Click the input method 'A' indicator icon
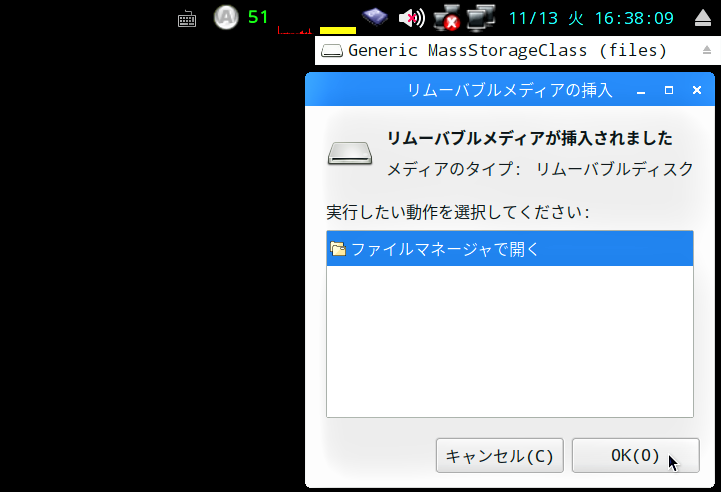Image resolution: width=721 pixels, height=492 pixels. click(x=226, y=17)
